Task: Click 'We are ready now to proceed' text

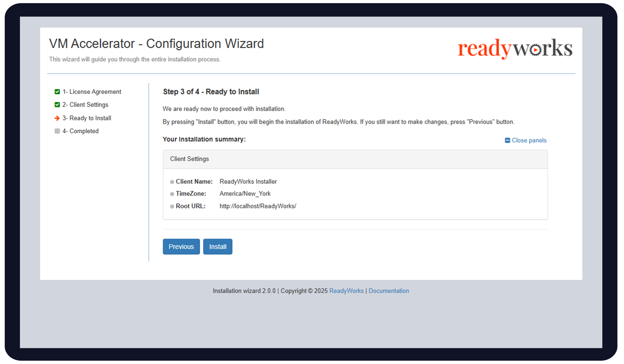Action: pos(224,109)
